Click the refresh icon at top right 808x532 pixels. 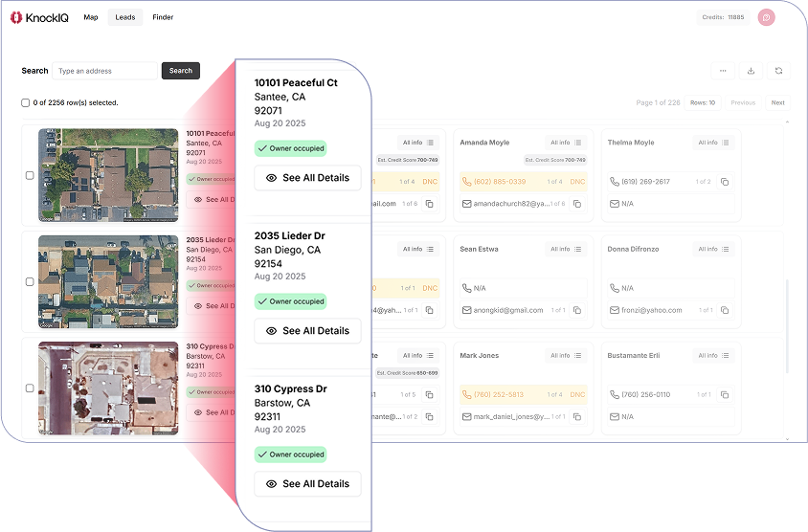click(x=779, y=71)
